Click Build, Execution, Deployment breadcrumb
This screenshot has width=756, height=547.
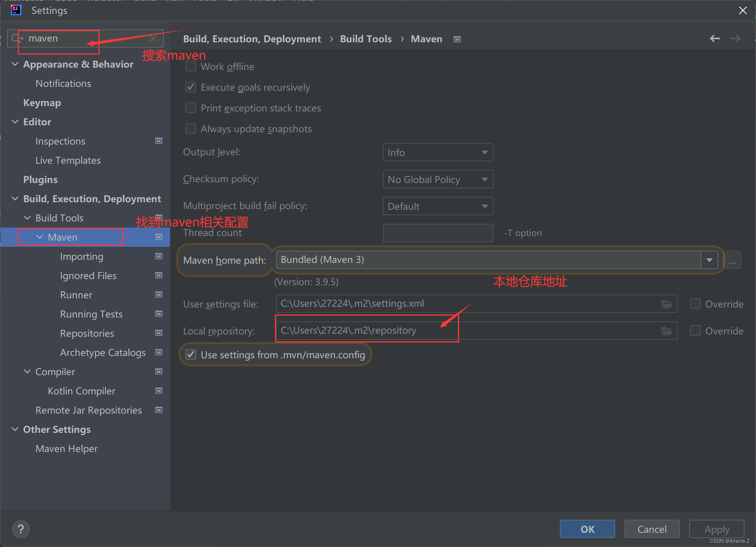click(x=252, y=39)
